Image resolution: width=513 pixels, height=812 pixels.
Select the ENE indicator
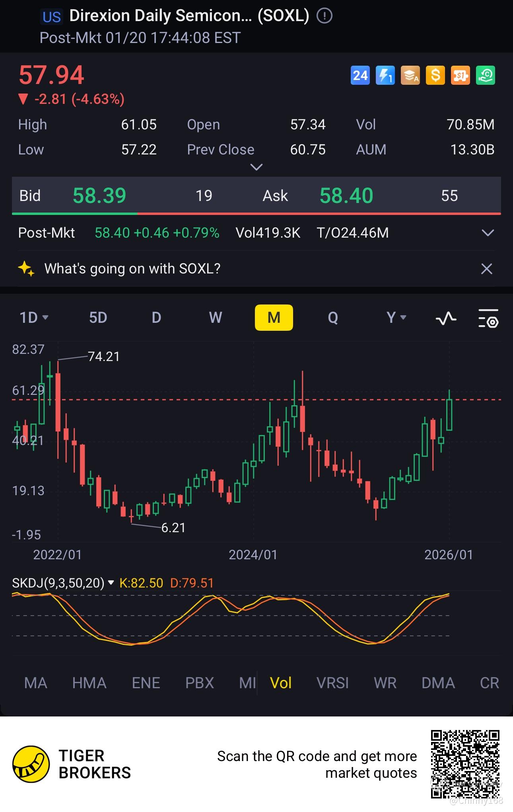tap(146, 683)
